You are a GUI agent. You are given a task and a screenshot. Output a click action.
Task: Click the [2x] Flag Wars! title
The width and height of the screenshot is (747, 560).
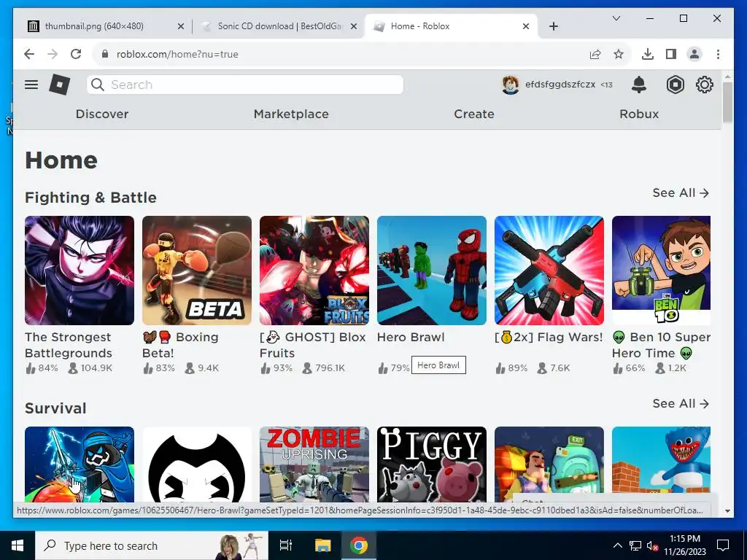(549, 337)
